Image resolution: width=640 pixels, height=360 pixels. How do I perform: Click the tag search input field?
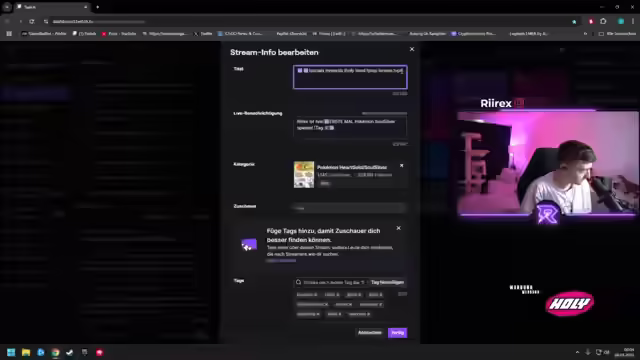(331, 282)
